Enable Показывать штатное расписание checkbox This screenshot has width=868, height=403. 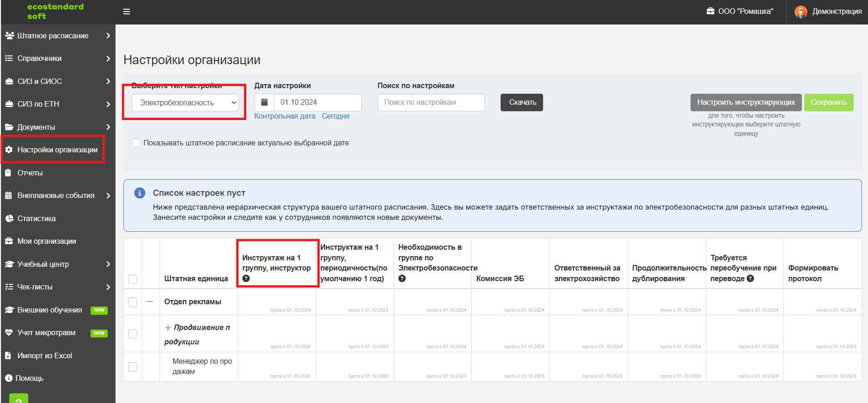[136, 143]
